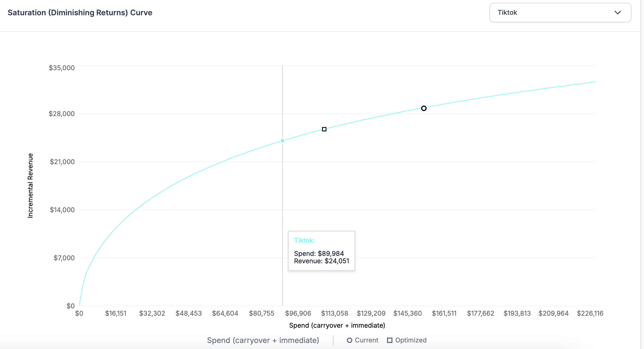The width and height of the screenshot is (644, 349).
Task: Toggle the Optimized legend item
Action: pyautogui.click(x=410, y=340)
